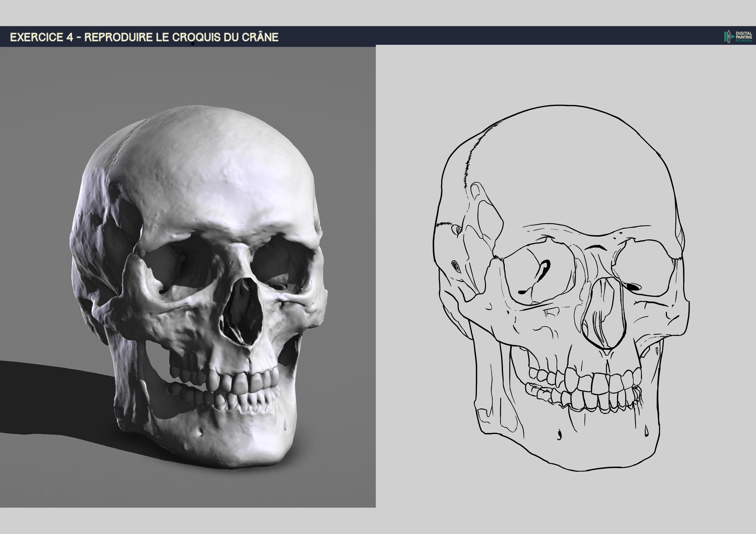Viewport: 756px width, 534px height.
Task: Click the Digital Painting School stylus logo icon
Action: (729, 37)
